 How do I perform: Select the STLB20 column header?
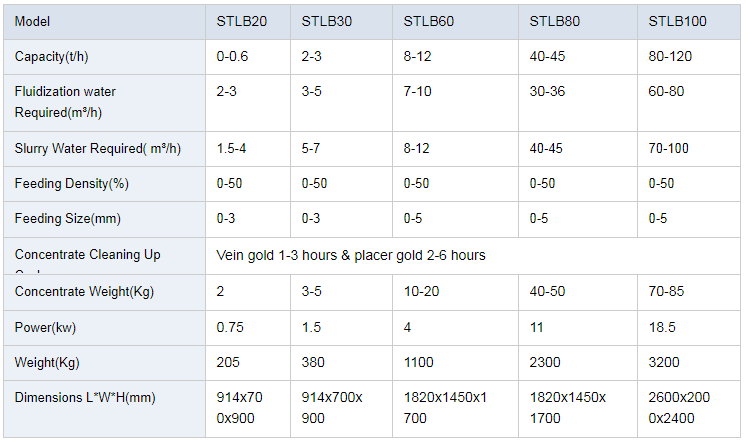pos(242,21)
